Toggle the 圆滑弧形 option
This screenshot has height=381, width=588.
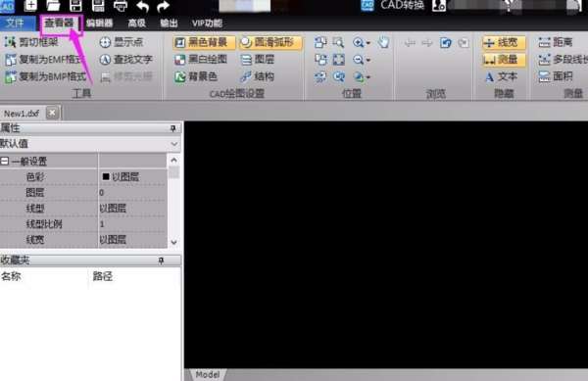pyautogui.click(x=270, y=42)
